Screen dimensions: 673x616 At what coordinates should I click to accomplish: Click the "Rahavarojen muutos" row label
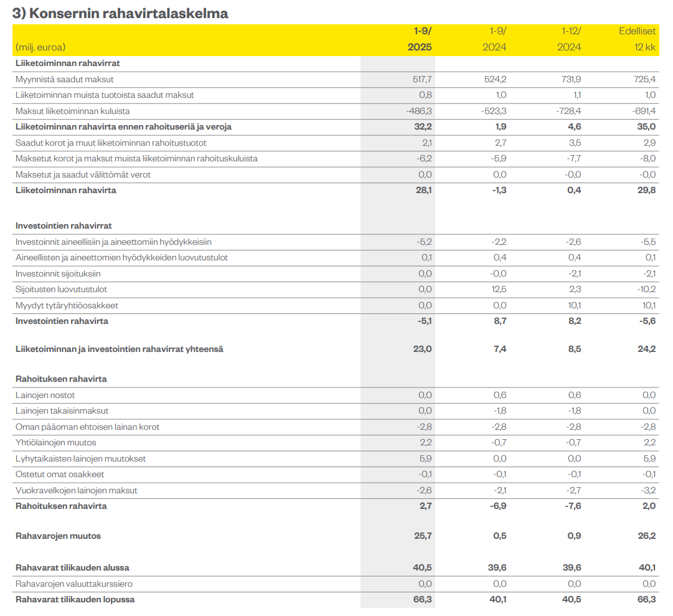coord(58,536)
